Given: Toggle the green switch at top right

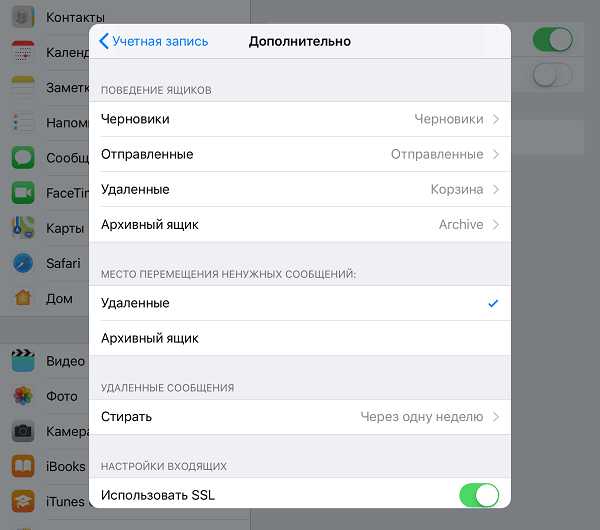Looking at the screenshot, I should (x=553, y=39).
